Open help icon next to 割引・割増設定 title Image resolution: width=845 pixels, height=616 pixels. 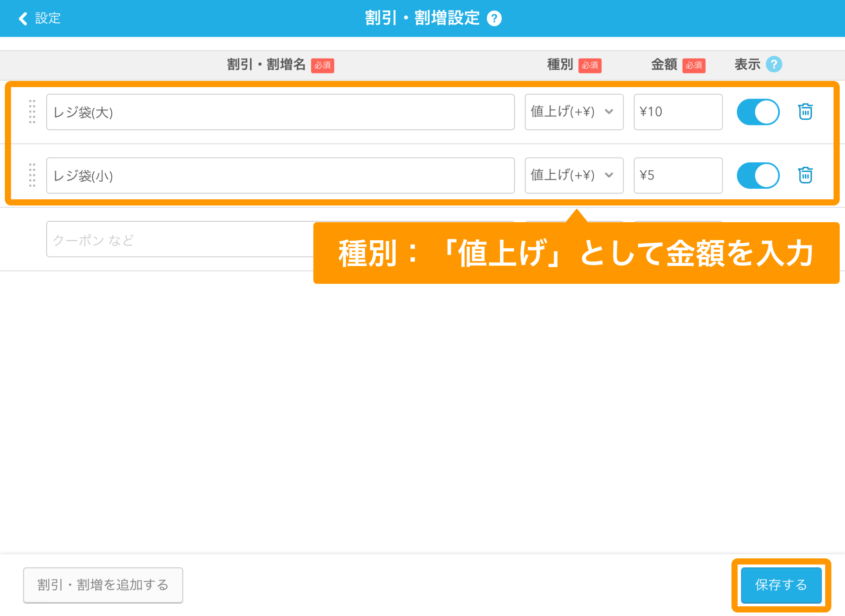tap(494, 18)
